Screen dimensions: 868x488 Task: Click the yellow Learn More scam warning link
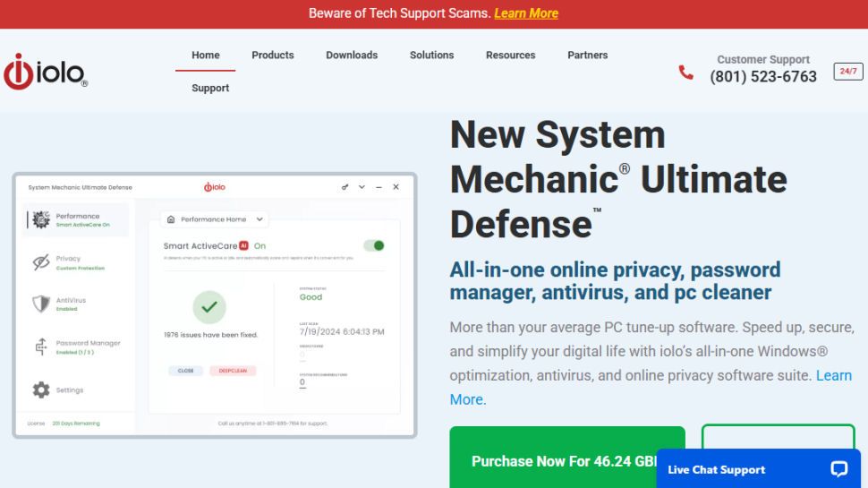526,13
